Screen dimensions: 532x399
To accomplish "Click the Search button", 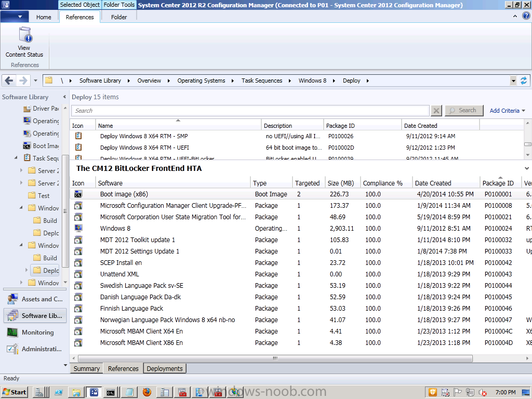I will pos(464,111).
